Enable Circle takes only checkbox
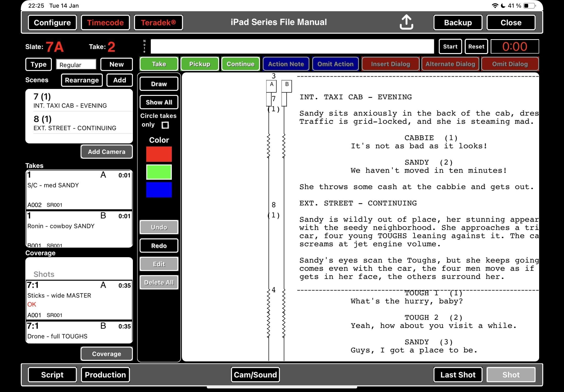The image size is (564, 392). point(165,125)
